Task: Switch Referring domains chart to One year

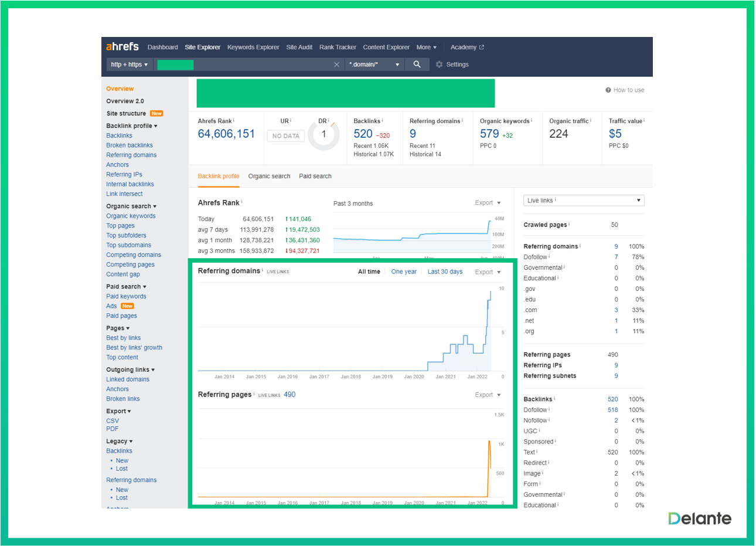Action: (404, 272)
